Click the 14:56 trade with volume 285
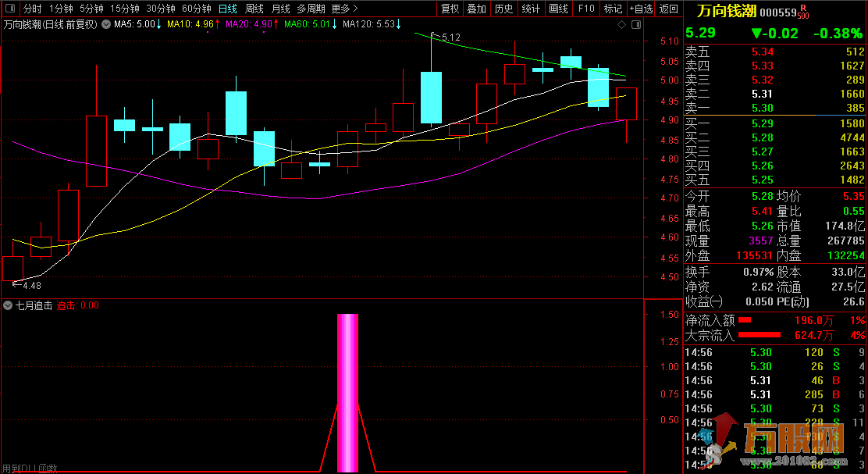Viewport: 868px width, 474px height. 775,394
